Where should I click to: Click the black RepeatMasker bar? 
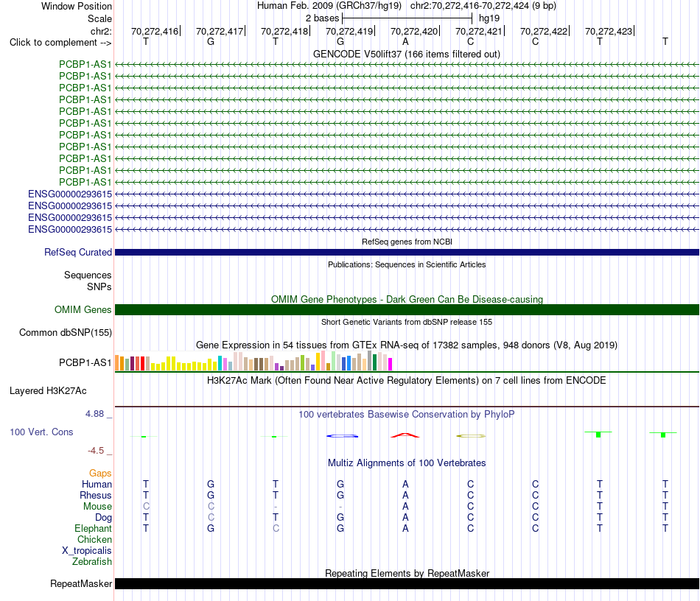[x=407, y=583]
